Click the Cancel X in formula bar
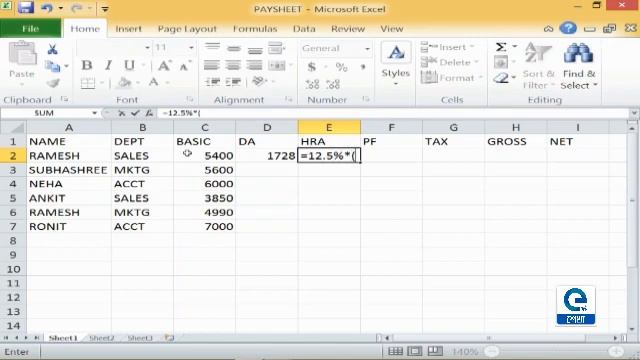Screen dimensions: 640x360 [121, 113]
